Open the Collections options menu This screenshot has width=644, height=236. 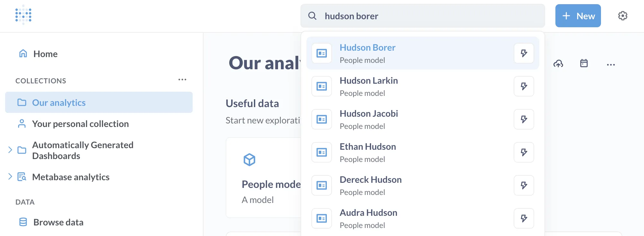pyautogui.click(x=182, y=80)
